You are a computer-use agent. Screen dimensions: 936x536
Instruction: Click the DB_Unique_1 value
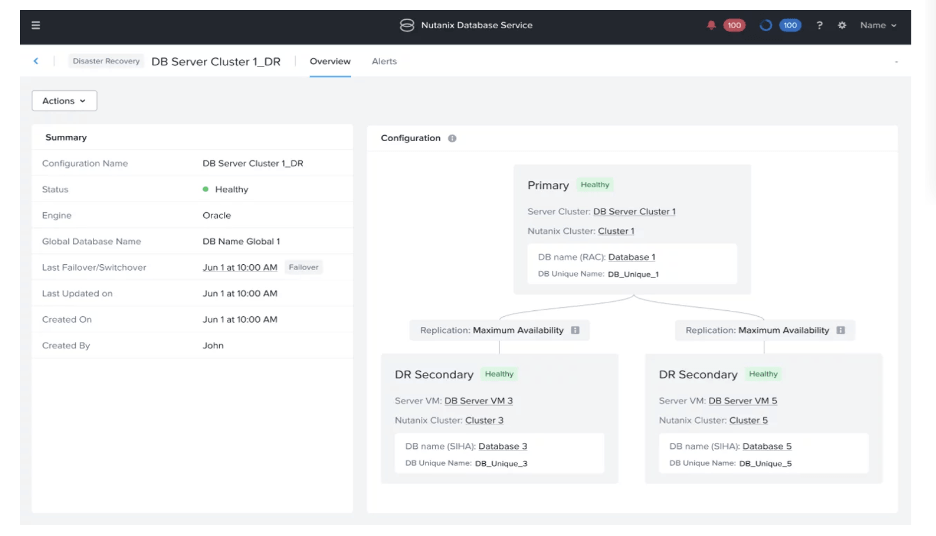[x=633, y=275]
